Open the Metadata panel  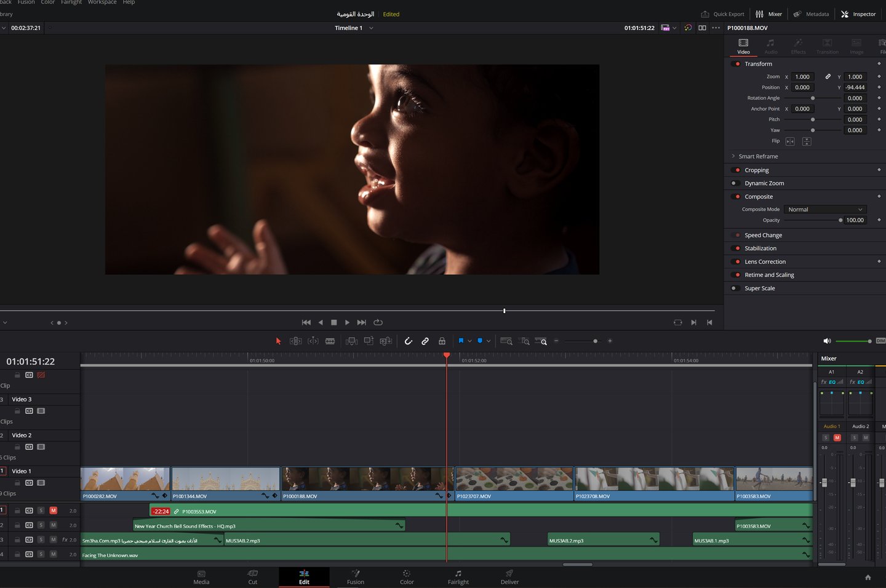coord(811,14)
